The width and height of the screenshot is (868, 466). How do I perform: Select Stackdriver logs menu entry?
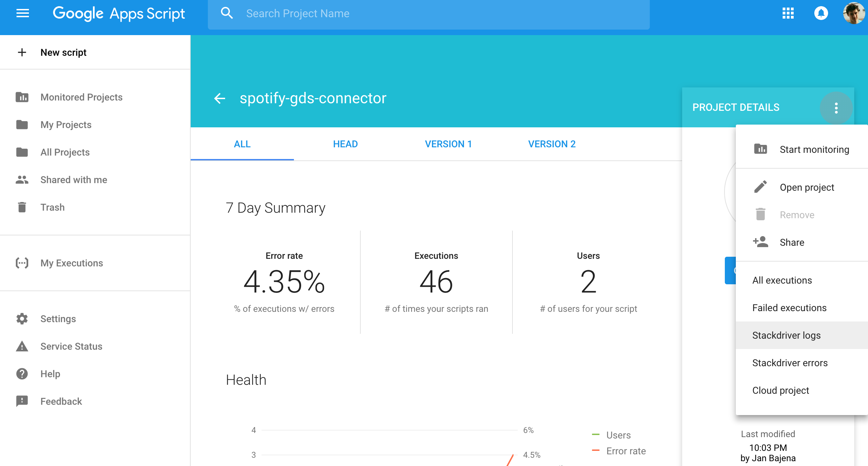coord(802,335)
